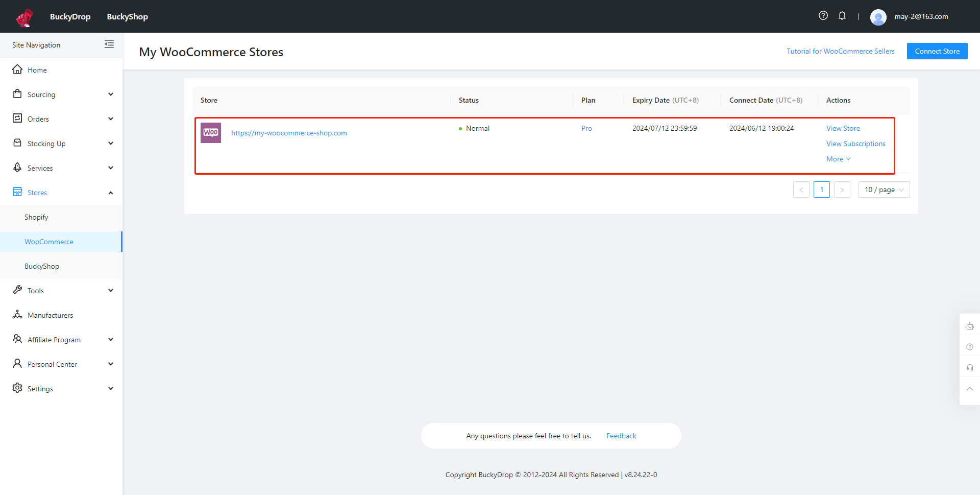Click expiry date 2024/07/12 23:59:59
Viewport: 980px width, 495px height.
(x=665, y=128)
